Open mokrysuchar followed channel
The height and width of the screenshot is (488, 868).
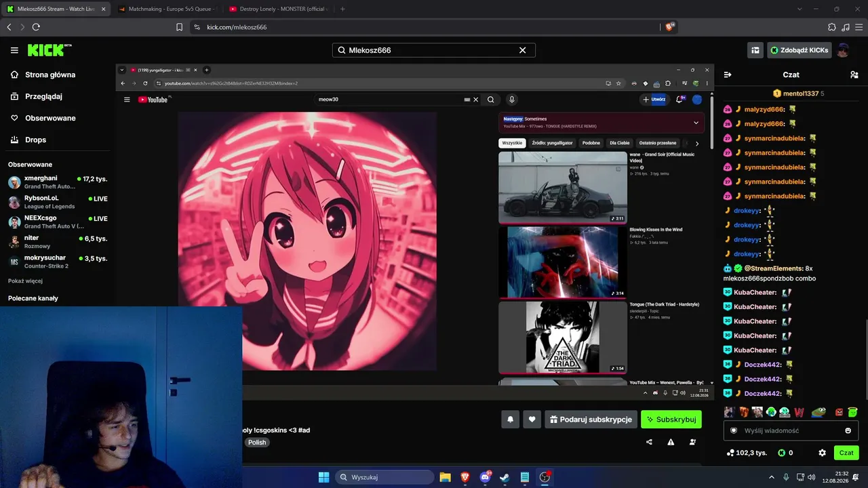click(x=58, y=262)
